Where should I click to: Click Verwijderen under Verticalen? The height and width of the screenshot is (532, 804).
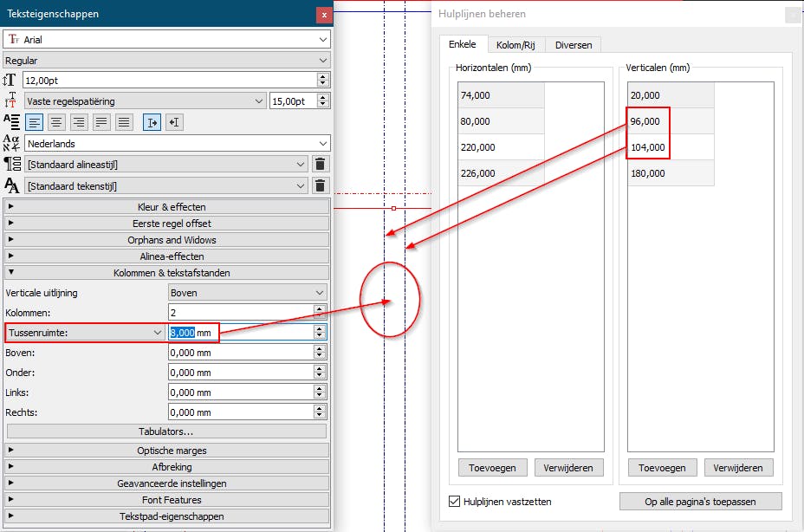coord(738,468)
